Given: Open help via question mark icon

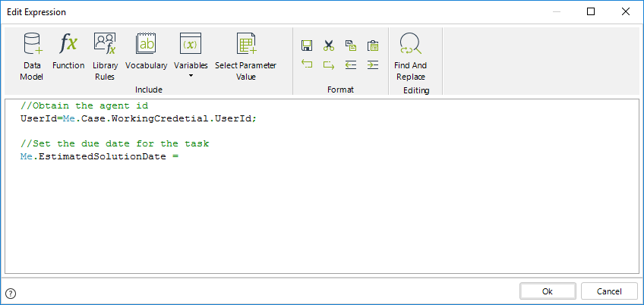Looking at the screenshot, I should (x=11, y=293).
